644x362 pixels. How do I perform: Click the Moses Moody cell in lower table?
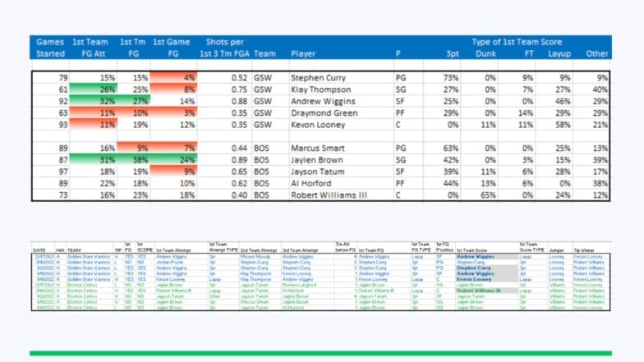(255, 256)
